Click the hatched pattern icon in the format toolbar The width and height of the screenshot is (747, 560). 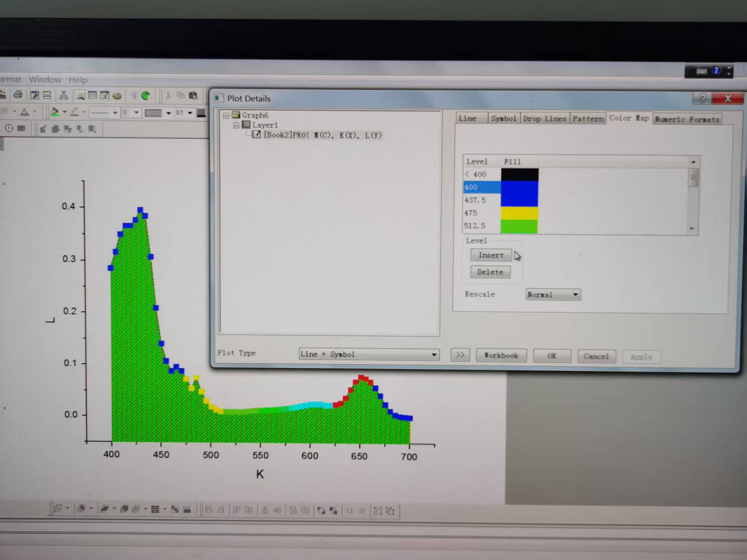201,113
